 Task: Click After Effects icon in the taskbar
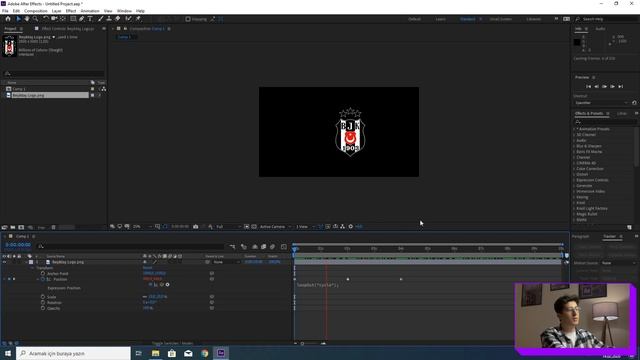[221, 353]
